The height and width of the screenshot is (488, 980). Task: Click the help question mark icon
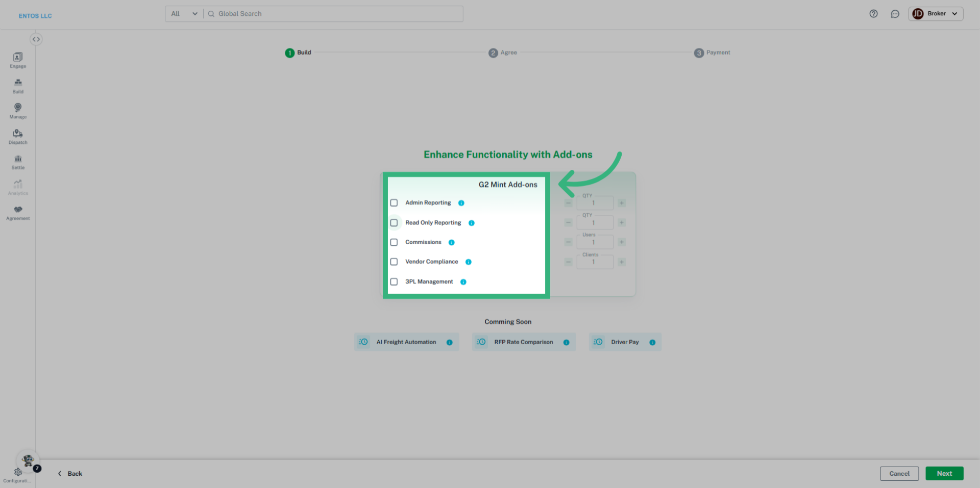(x=873, y=14)
